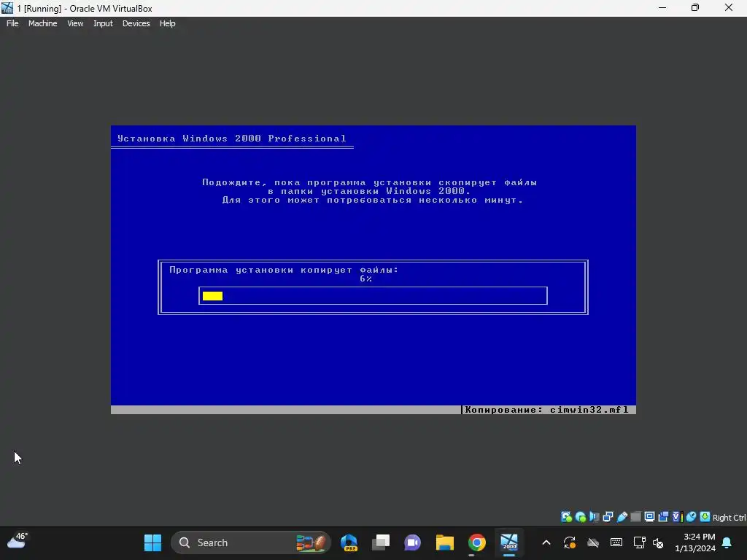Click the taskbar Search box
The image size is (747, 560).
tap(251, 542)
